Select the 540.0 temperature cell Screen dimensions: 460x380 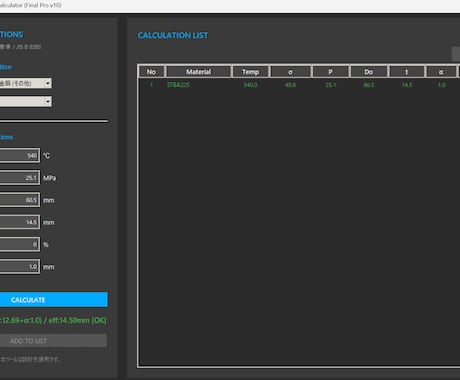click(250, 85)
